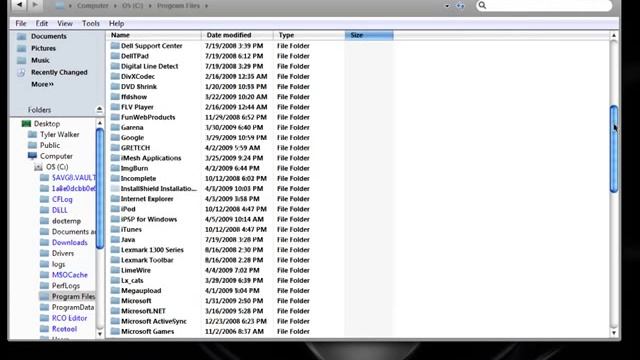Image resolution: width=640 pixels, height=360 pixels.
Task: Select Lexmark 1300 Series folder name
Action: click(152, 250)
